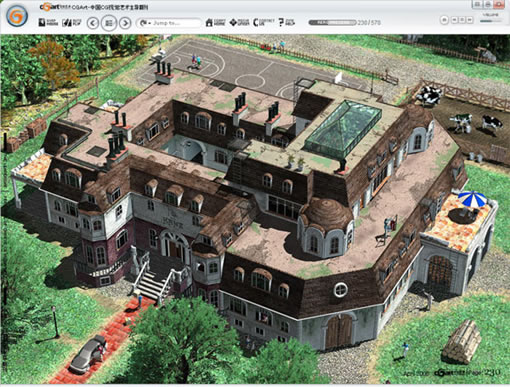Skip to next music track

(470, 20)
